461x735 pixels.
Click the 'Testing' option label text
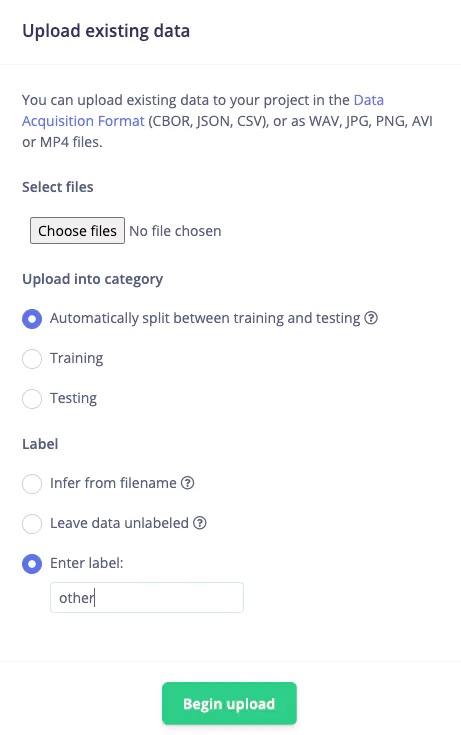[73, 398]
